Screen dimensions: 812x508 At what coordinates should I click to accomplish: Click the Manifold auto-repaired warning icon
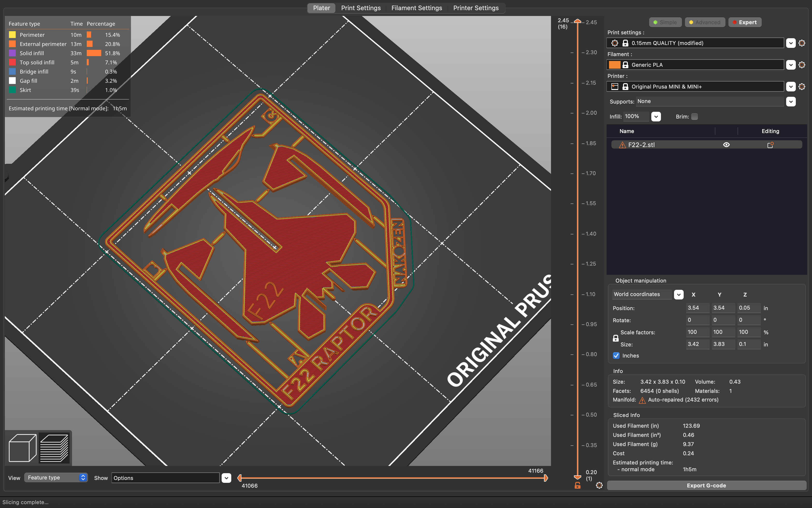click(x=642, y=400)
